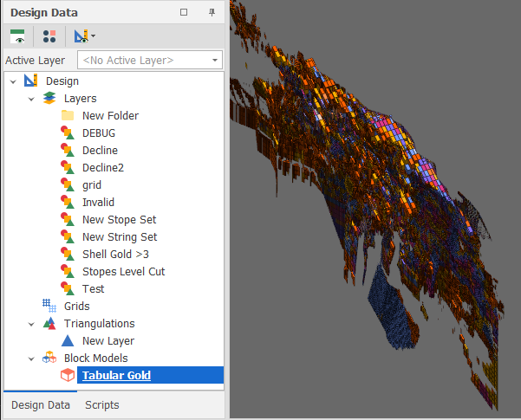The image size is (521, 420).
Task: Collapse the Design root node
Action: click(14, 81)
